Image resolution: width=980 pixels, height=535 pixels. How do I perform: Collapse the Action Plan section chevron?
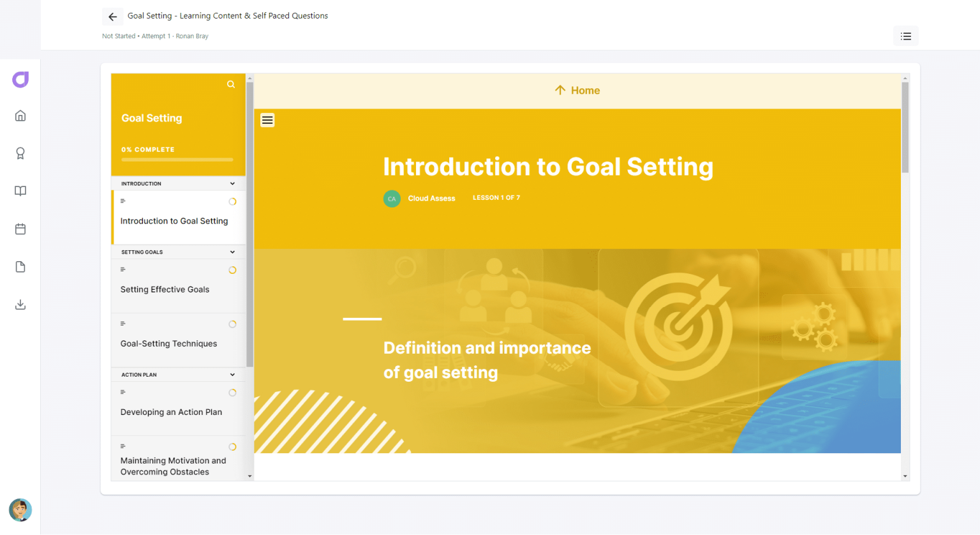(232, 375)
